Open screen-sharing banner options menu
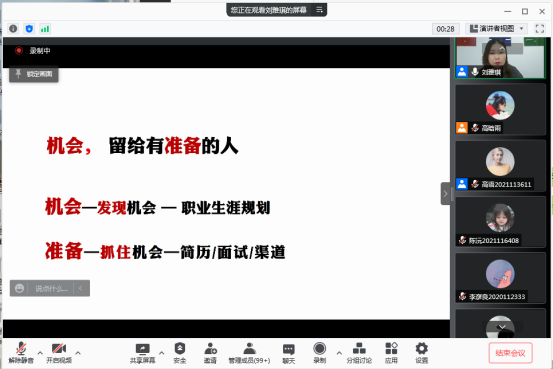553x369 pixels. click(x=320, y=10)
